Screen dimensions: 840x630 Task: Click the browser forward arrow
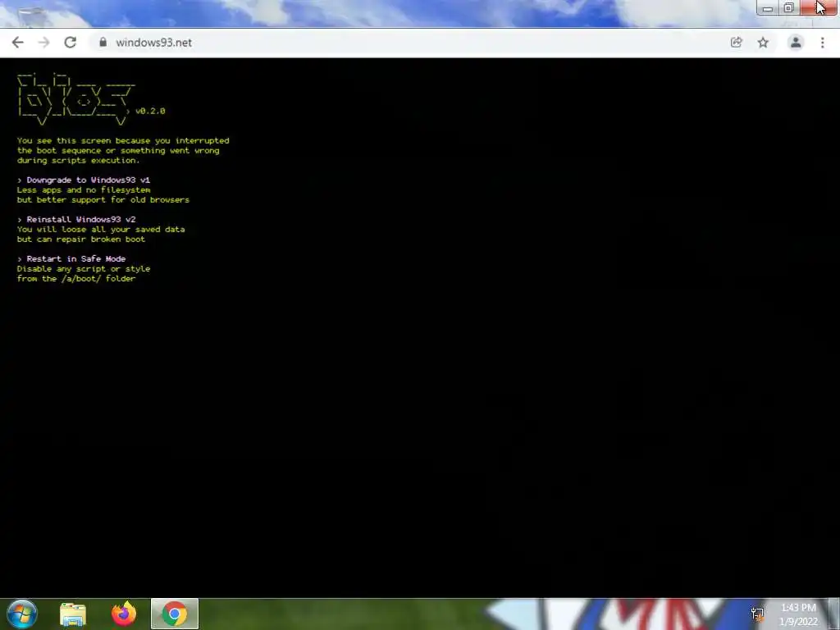(44, 43)
